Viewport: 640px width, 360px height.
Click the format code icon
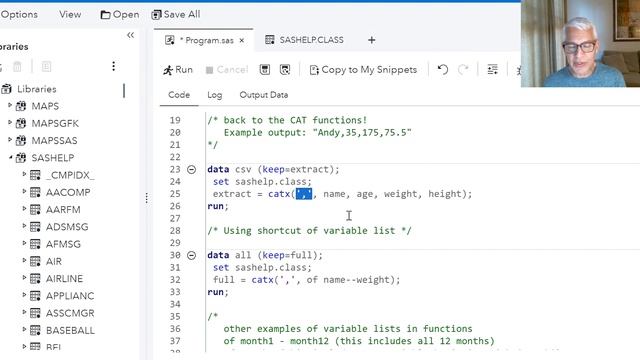493,70
